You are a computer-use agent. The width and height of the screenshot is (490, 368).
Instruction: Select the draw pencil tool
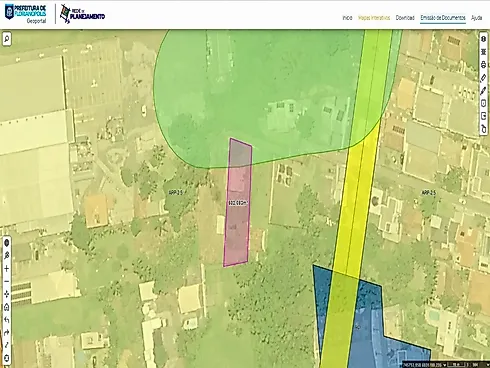coord(484,90)
